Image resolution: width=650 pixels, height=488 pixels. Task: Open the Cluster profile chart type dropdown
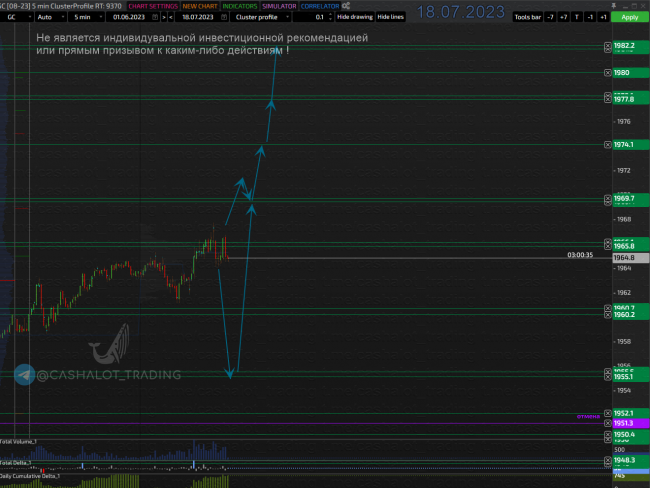(x=261, y=17)
